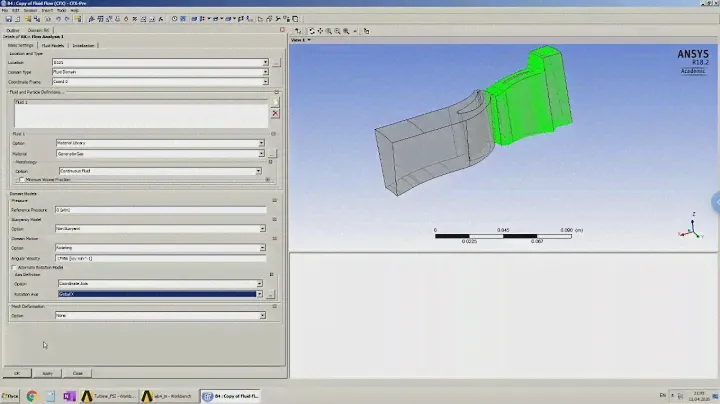Open Chrome from the taskbar

coord(32,396)
